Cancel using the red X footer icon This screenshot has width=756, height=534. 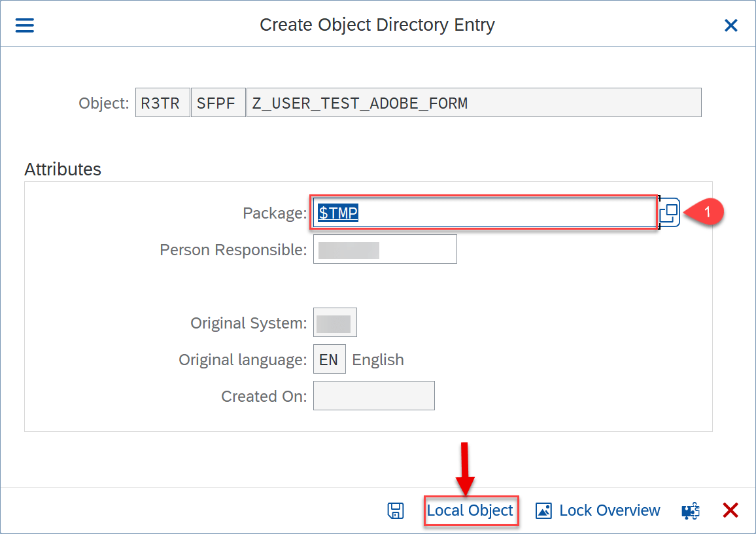(x=730, y=510)
